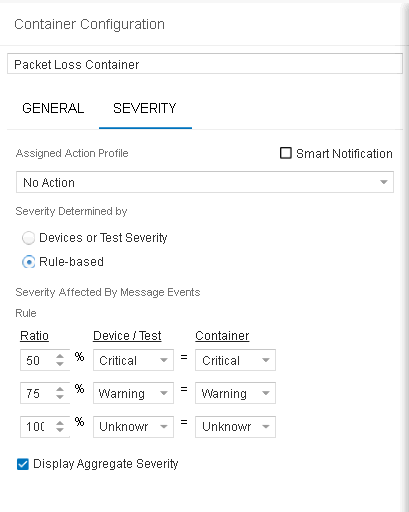The image size is (409, 512).
Task: Enable the Smart Notification checkbox
Action: click(x=286, y=153)
